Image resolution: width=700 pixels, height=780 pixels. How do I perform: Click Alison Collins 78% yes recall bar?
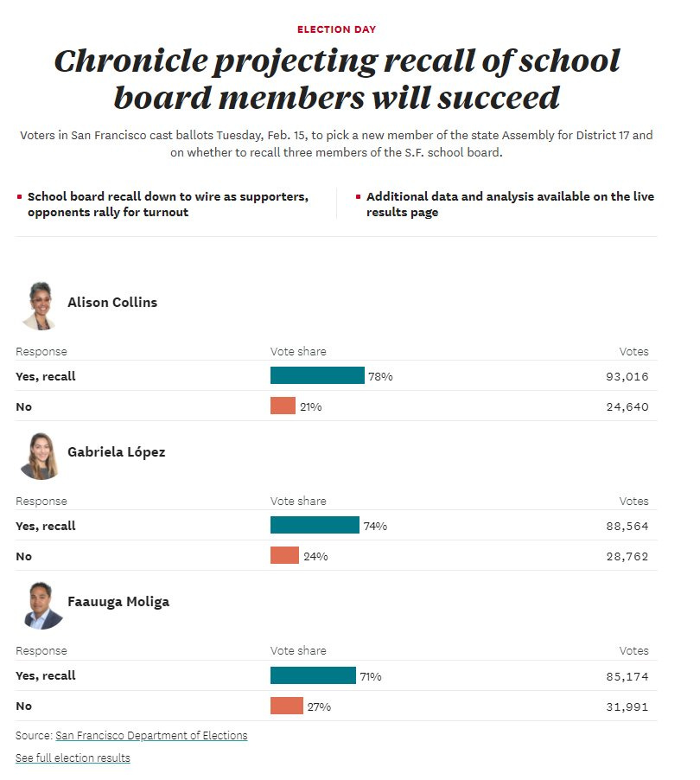pyautogui.click(x=317, y=375)
